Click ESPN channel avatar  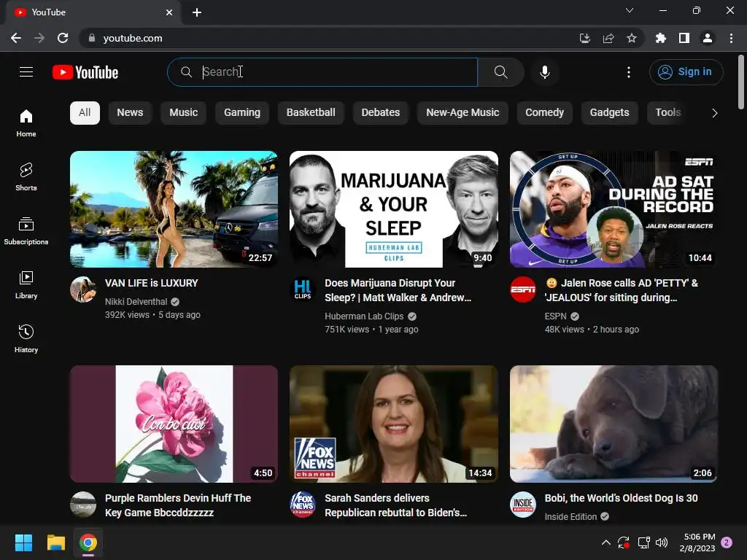[x=522, y=289]
